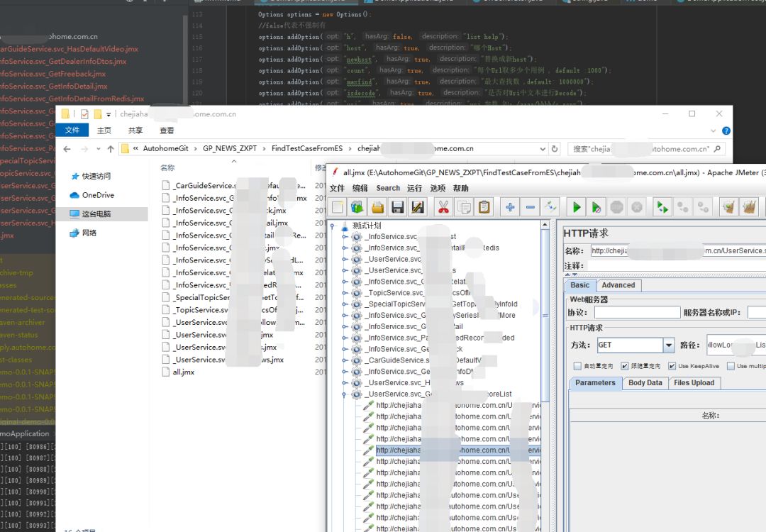Open the 运行 menu in JMeter
766x532 pixels.
[414, 188]
